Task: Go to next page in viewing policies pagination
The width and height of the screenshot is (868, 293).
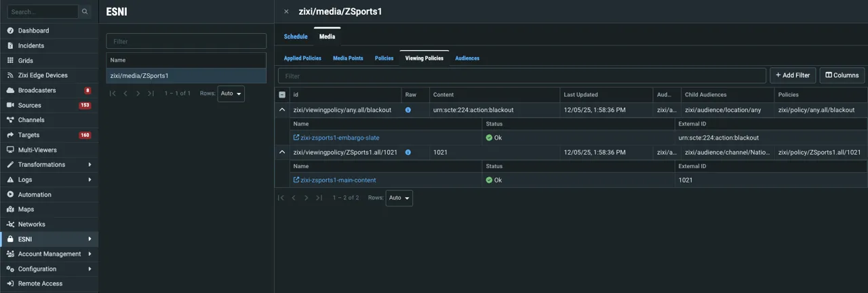Action: pyautogui.click(x=306, y=198)
